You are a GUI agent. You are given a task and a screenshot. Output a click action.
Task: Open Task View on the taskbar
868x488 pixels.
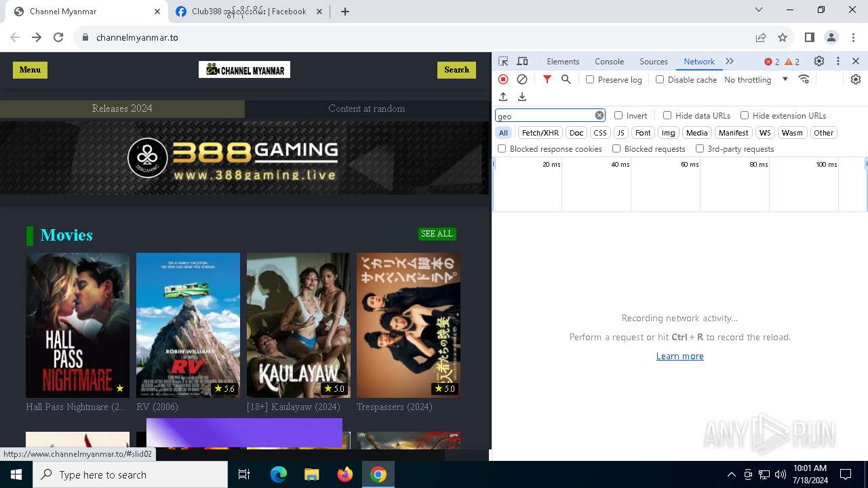(245, 474)
